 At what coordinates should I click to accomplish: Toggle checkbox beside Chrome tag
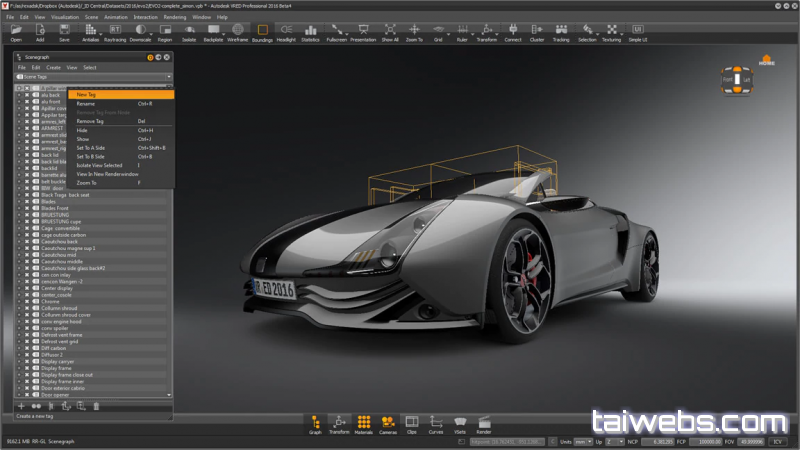coord(27,301)
